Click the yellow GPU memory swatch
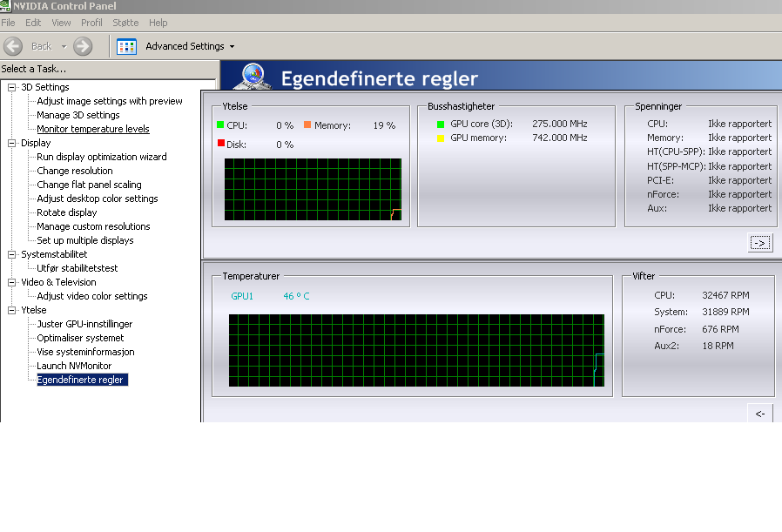This screenshot has height=532, width=782. click(x=441, y=138)
